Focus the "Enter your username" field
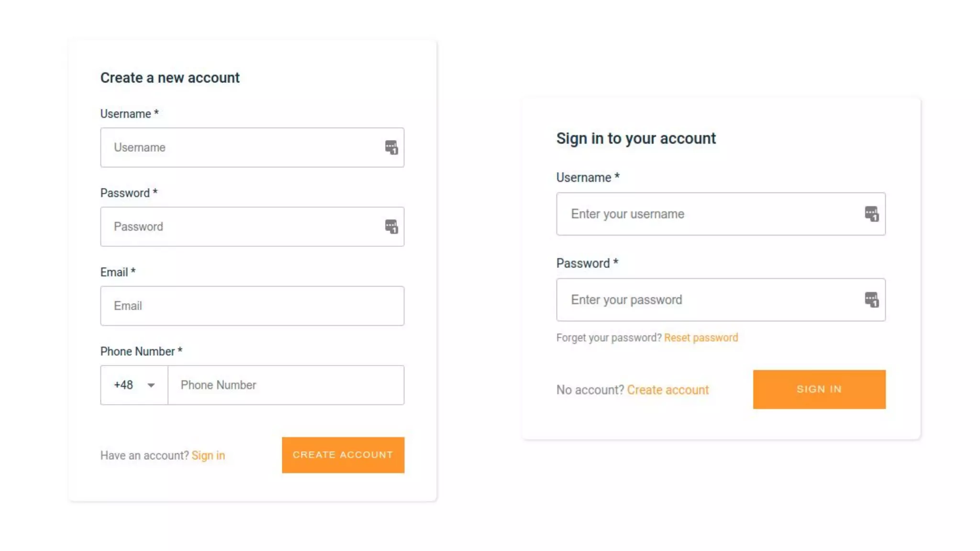 708,214
